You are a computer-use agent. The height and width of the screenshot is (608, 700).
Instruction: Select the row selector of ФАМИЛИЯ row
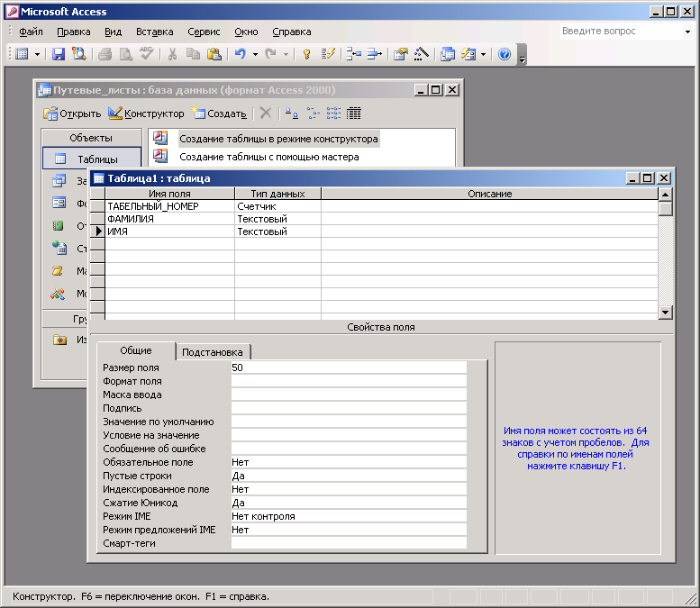pos(97,219)
